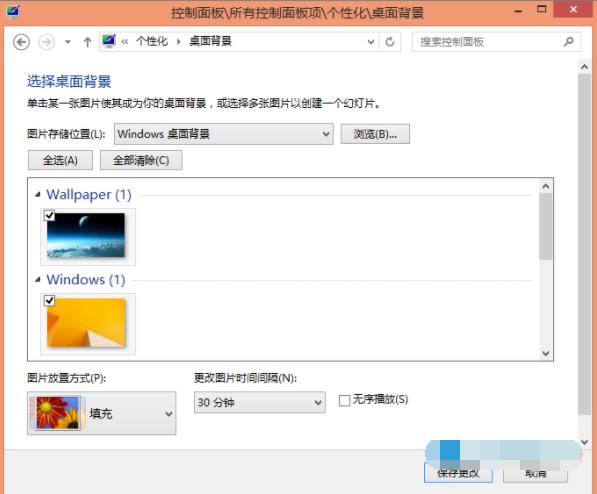Click the Wallpaper (1) group heading

click(x=89, y=195)
